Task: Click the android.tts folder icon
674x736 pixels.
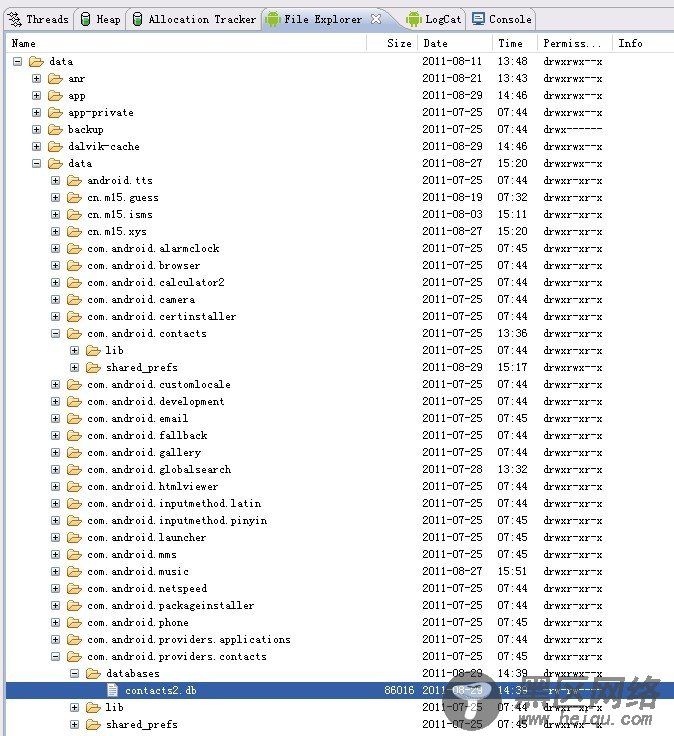Action: (74, 181)
